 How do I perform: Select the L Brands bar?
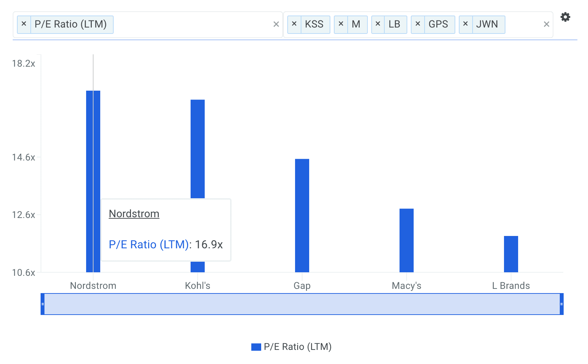click(511, 254)
